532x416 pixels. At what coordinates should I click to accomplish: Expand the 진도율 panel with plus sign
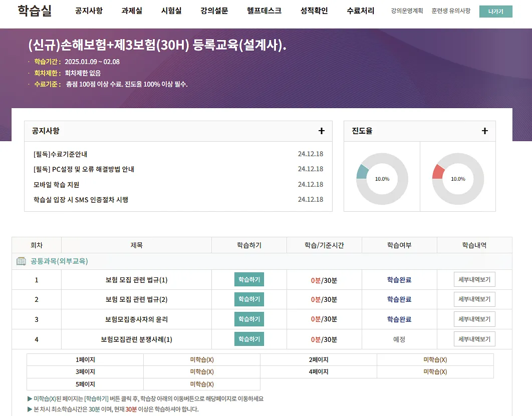(484, 131)
